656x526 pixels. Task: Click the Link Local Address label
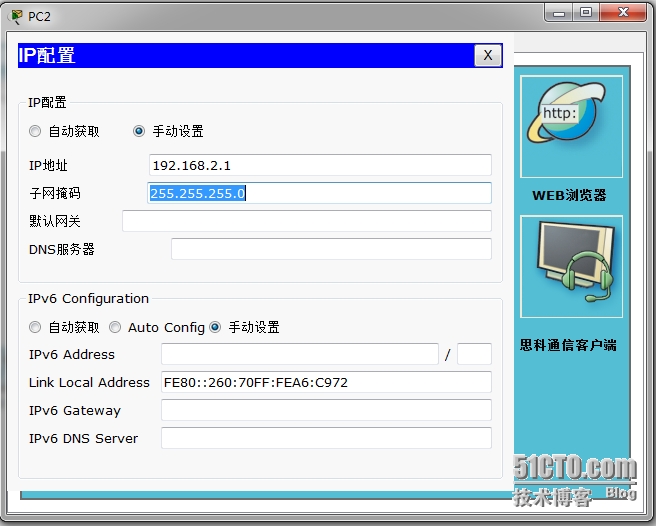click(89, 382)
